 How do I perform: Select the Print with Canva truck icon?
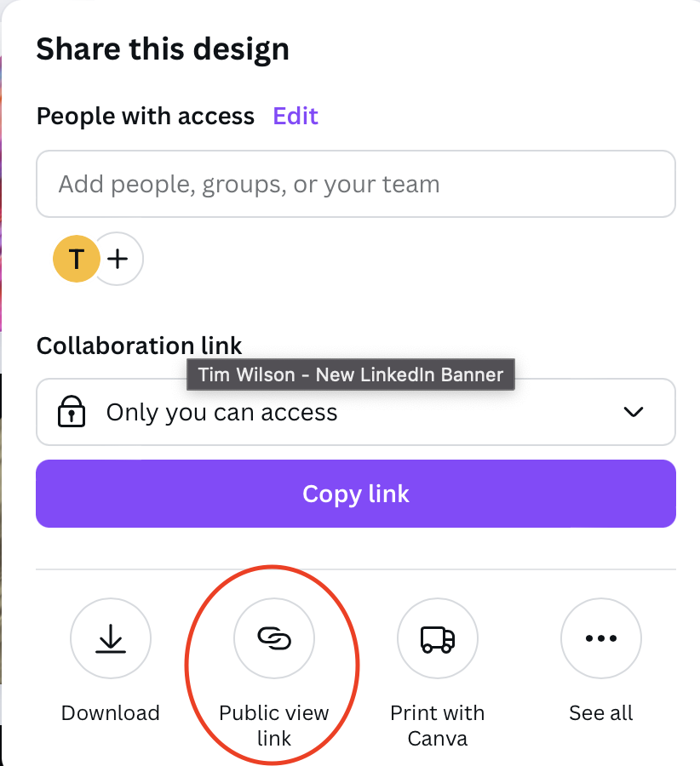(x=438, y=638)
